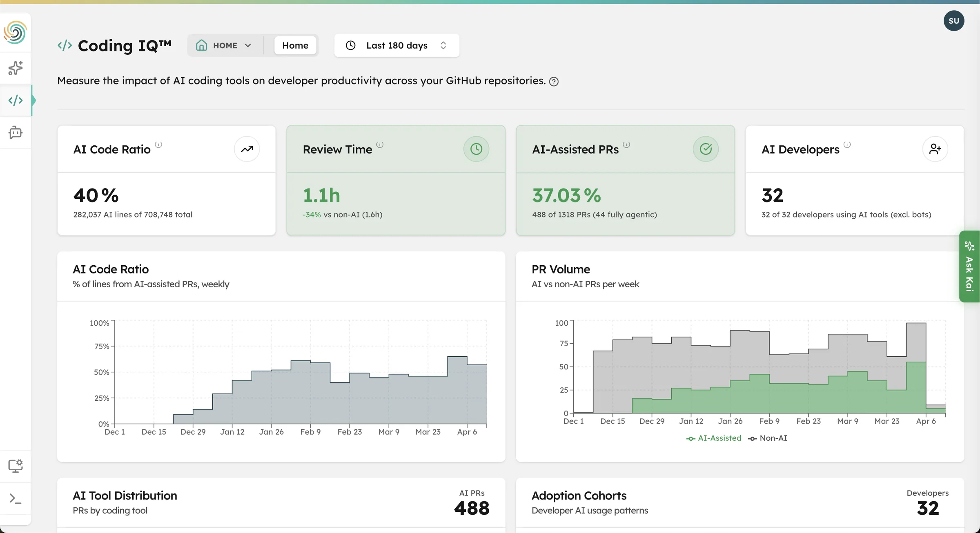This screenshot has width=980, height=533.
Task: Click the terminal icon at sidebar bottom
Action: click(x=16, y=498)
